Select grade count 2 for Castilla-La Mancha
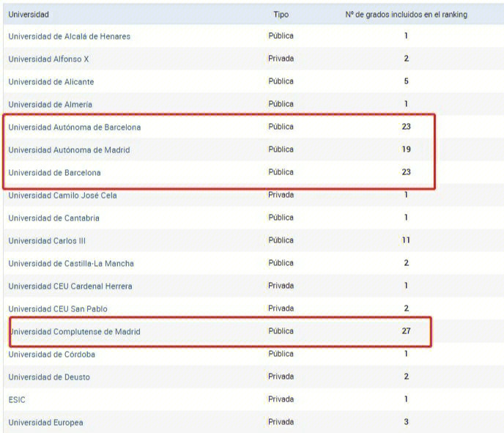Screen dimensions: 504x433 (x=407, y=263)
